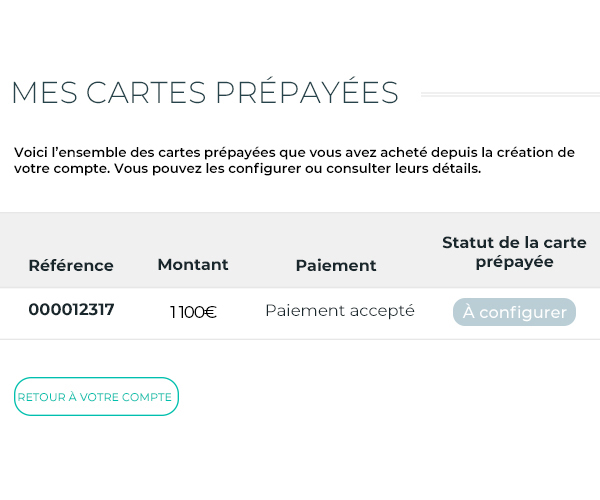Click the "Paiement accepté" cell text
The image size is (600, 500).
[x=340, y=311]
